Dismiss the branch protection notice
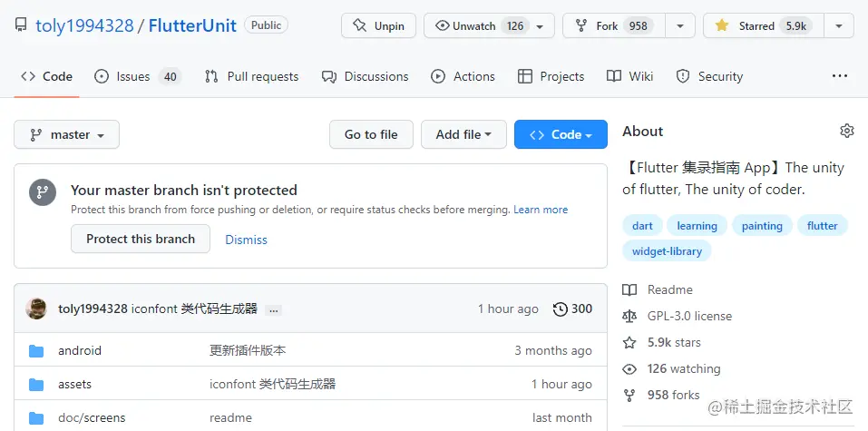 246,240
